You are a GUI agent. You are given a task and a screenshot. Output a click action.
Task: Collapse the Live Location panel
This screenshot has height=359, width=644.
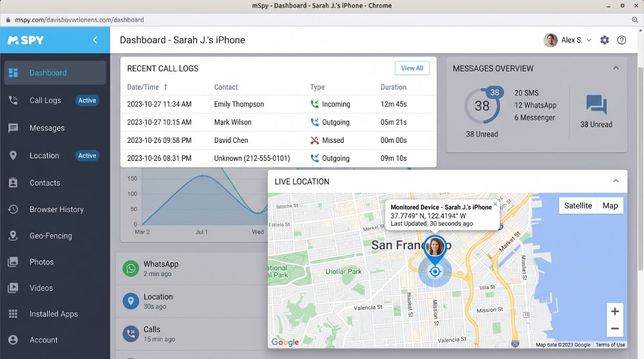(x=616, y=181)
